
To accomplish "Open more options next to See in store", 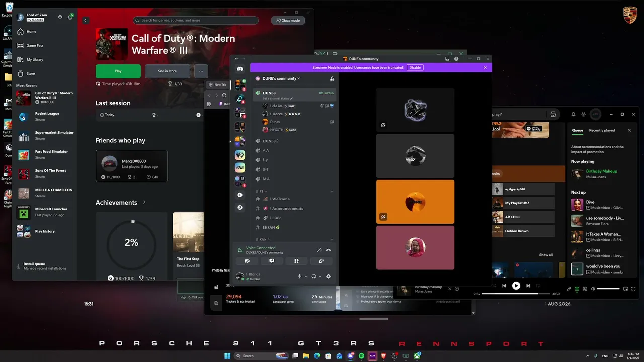I will [x=201, y=71].
